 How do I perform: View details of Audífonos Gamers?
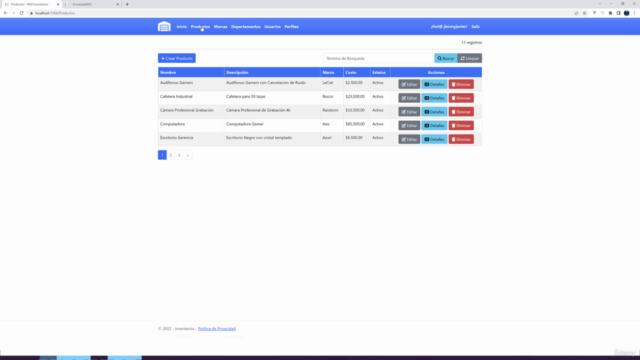pos(434,84)
